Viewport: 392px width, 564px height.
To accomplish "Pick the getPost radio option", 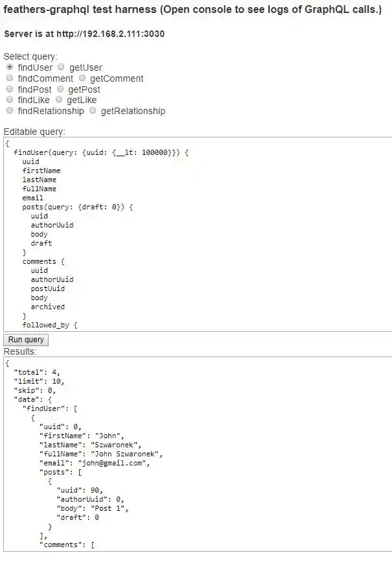I will point(60,89).
